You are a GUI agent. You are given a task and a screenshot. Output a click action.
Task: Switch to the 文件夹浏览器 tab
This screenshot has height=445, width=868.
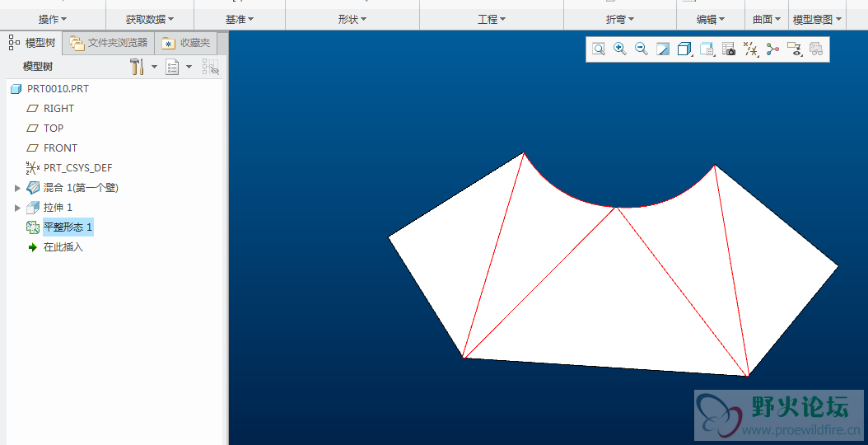click(x=109, y=43)
